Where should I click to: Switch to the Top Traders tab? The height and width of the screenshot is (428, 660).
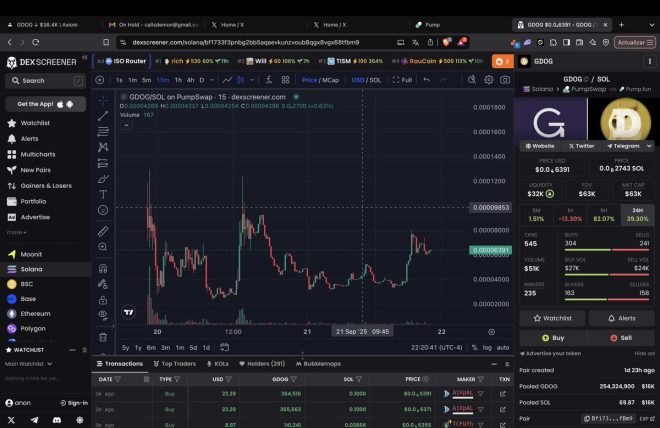click(x=174, y=364)
